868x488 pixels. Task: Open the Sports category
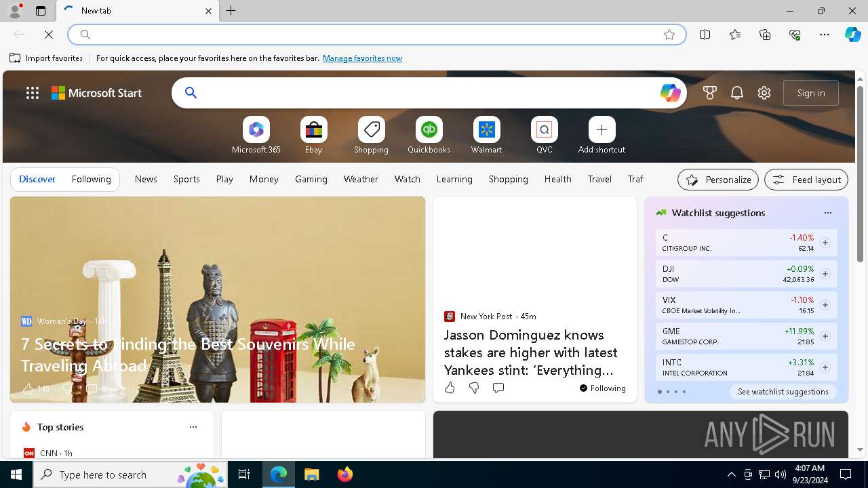(x=186, y=180)
